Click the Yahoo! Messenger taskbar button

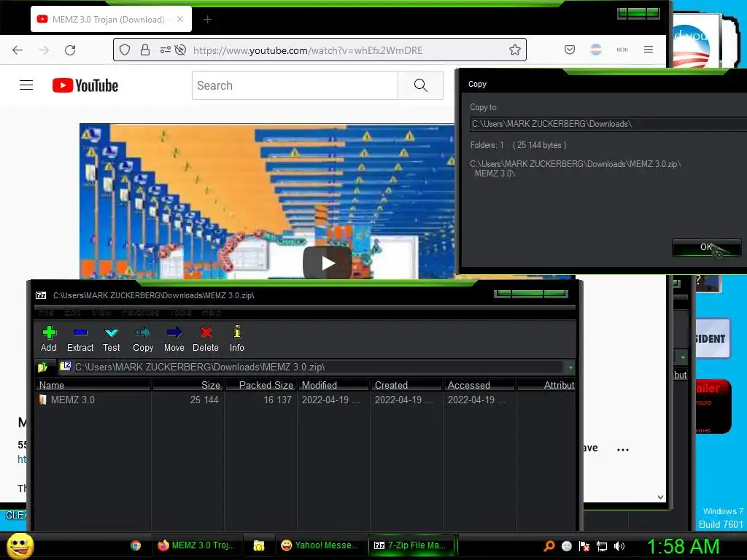click(x=320, y=545)
